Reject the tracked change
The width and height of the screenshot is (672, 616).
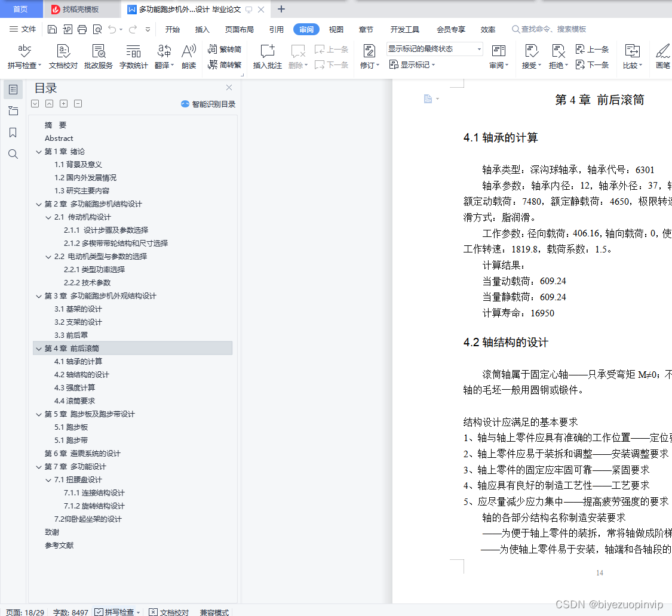[559, 56]
